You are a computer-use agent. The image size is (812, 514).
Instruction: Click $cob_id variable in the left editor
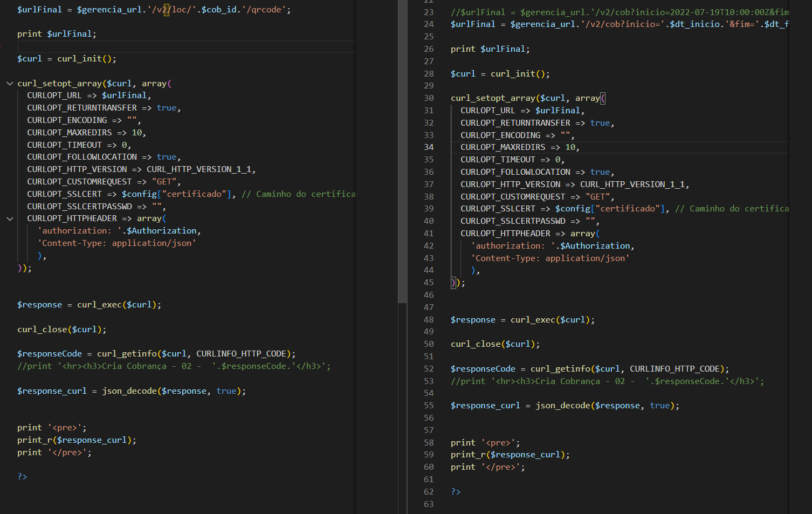coord(218,10)
